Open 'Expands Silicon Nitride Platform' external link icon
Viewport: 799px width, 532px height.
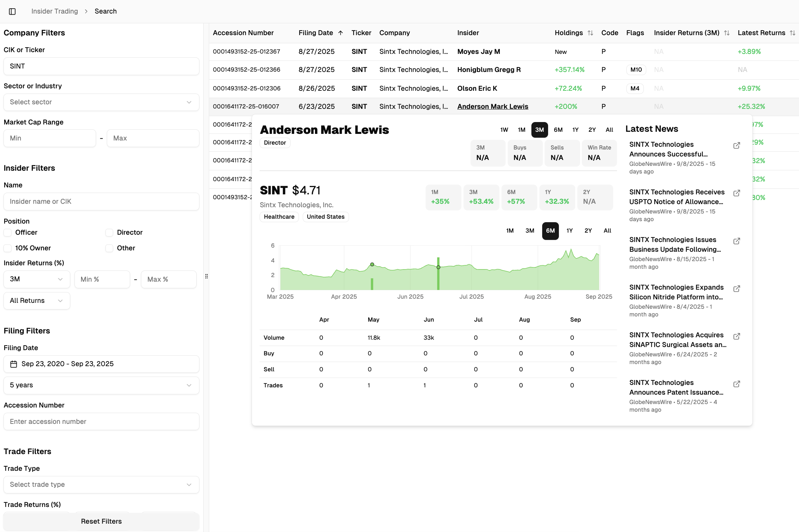click(737, 289)
